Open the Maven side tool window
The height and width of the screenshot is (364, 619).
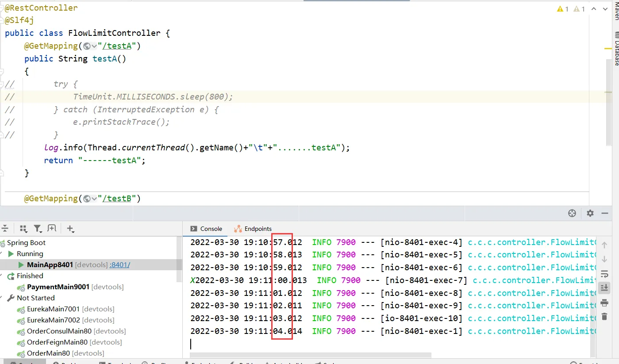point(615,10)
